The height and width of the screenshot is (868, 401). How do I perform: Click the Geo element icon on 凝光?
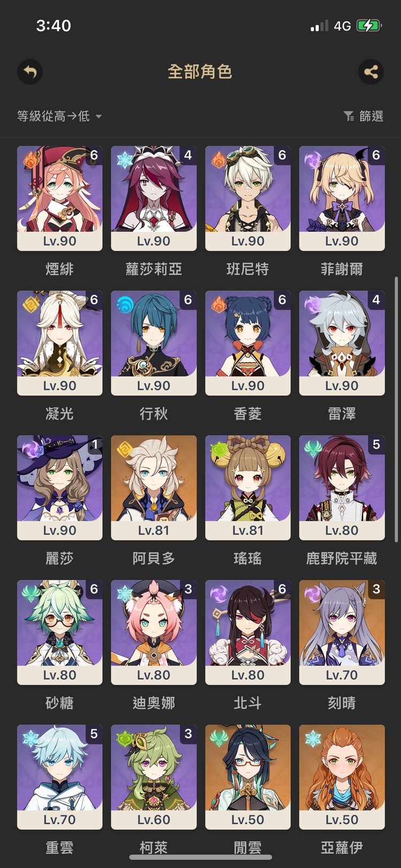31,304
